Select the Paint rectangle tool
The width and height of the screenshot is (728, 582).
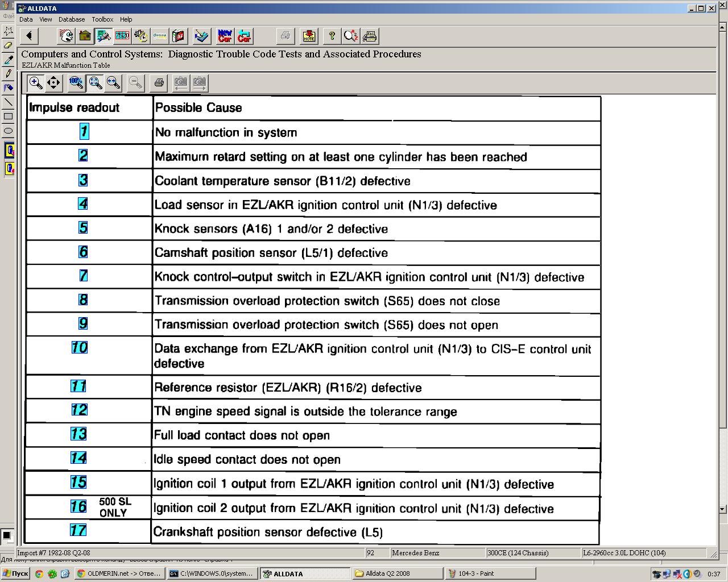point(8,117)
